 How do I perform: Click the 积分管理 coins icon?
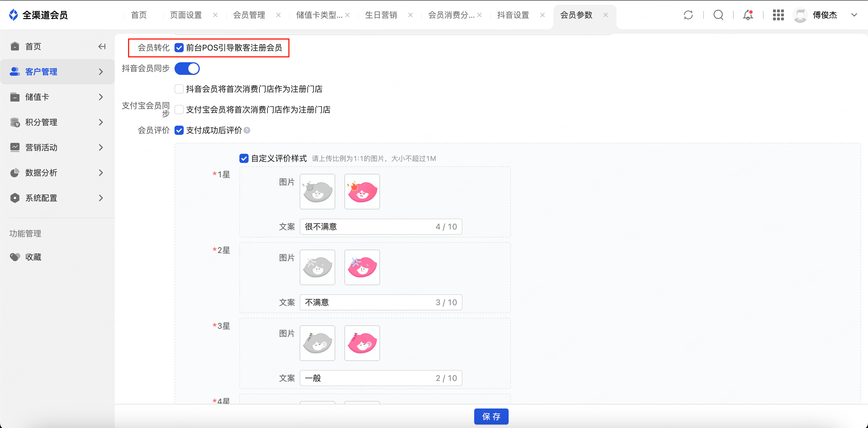click(x=15, y=122)
